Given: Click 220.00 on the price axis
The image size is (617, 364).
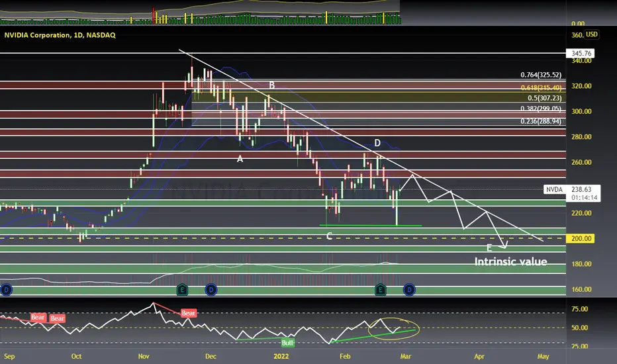Looking at the screenshot, I should click(x=581, y=213).
